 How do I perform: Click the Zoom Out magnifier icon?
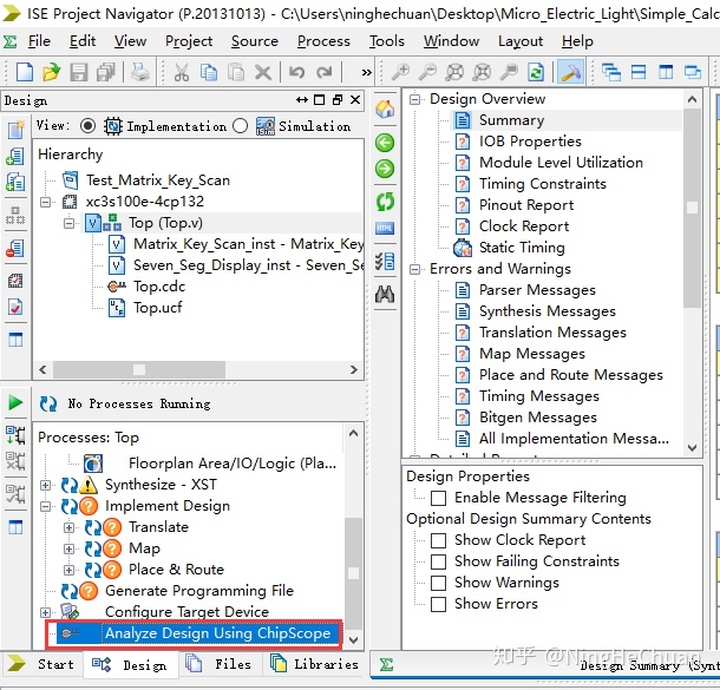pyautogui.click(x=428, y=72)
